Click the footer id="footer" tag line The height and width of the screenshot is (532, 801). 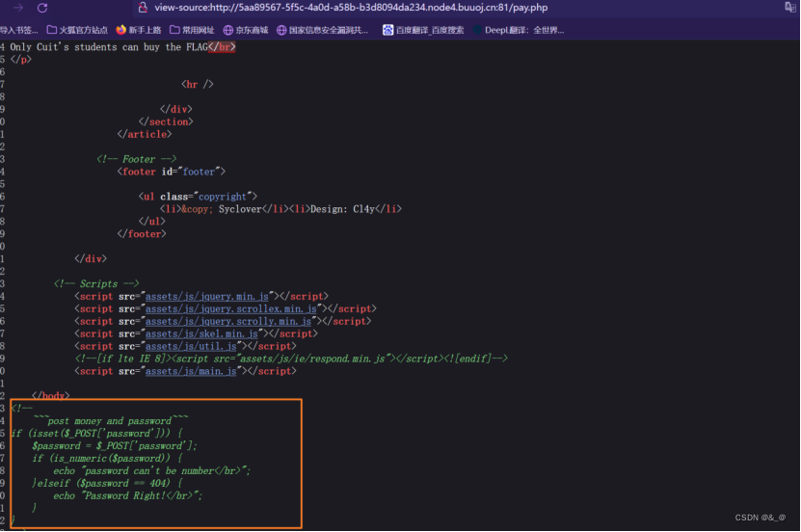point(172,172)
